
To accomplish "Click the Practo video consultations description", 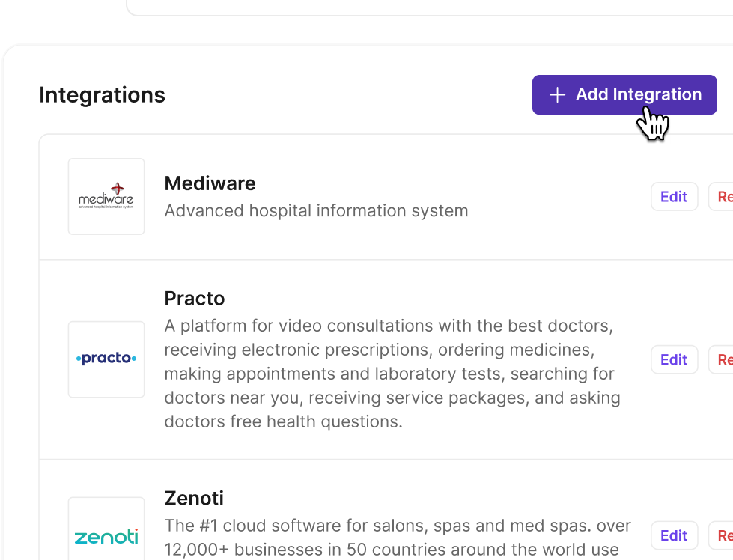I will click(392, 374).
